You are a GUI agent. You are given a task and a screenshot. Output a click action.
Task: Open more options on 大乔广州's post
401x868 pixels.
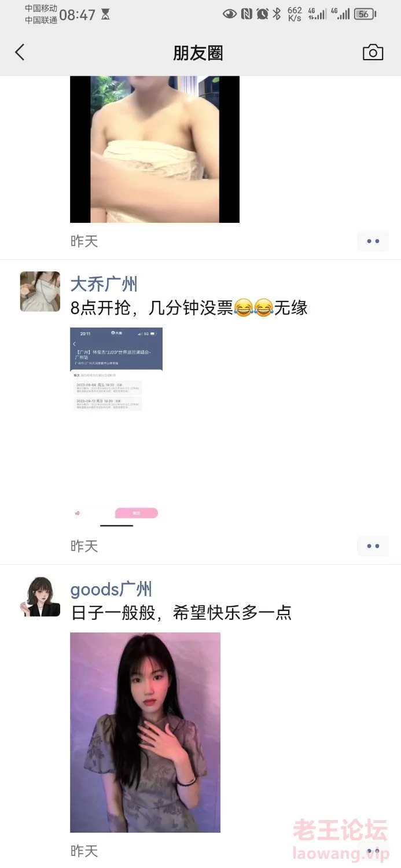pyautogui.click(x=373, y=546)
